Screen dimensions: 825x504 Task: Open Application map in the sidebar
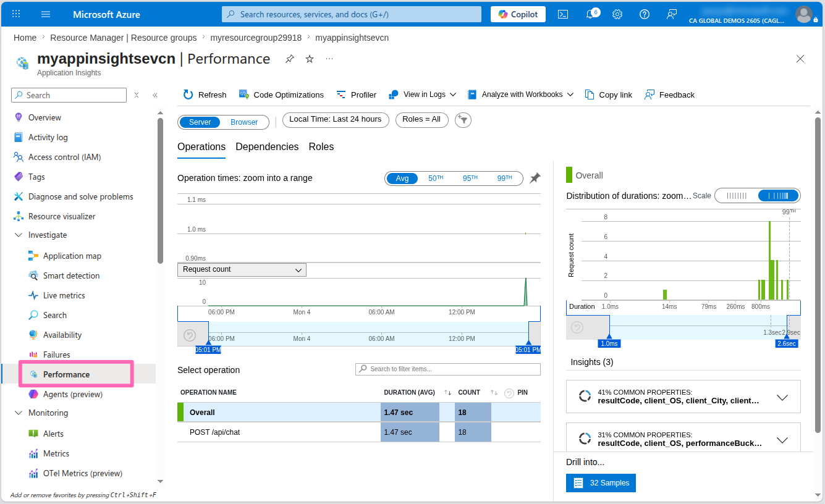[72, 256]
